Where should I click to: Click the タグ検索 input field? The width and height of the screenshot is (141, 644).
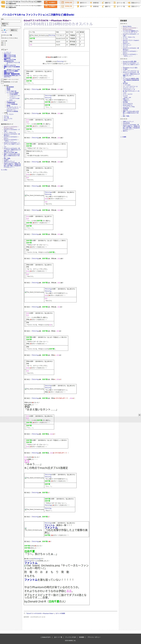click(11, 28)
